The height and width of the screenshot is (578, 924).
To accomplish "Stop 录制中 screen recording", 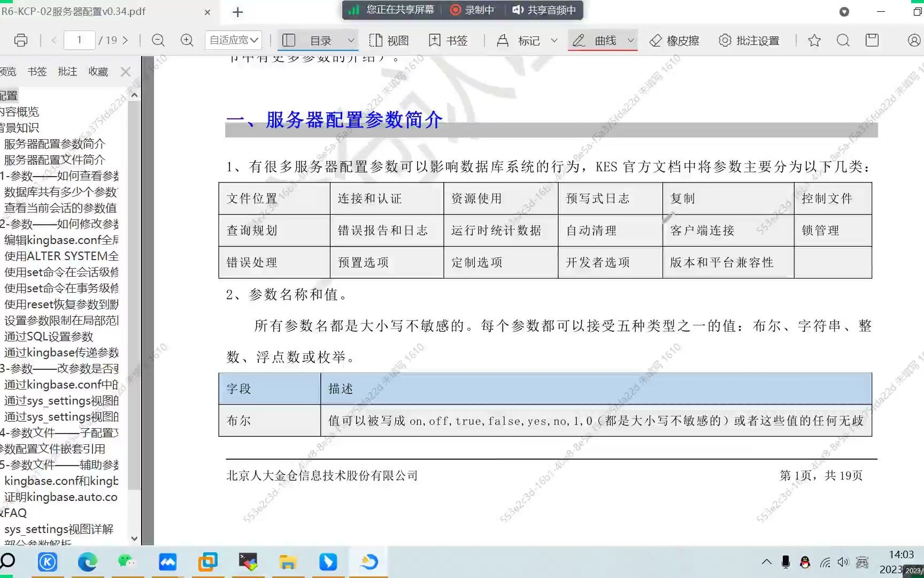I will 473,10.
